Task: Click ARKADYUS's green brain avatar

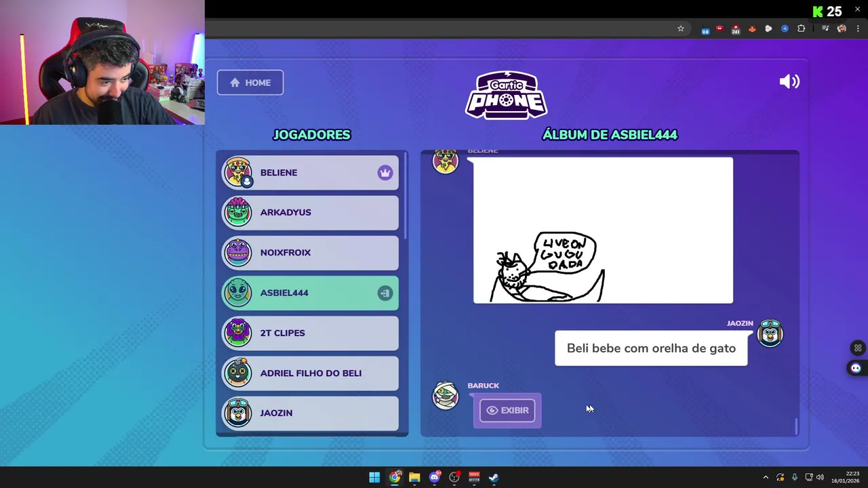Action: pos(238,212)
